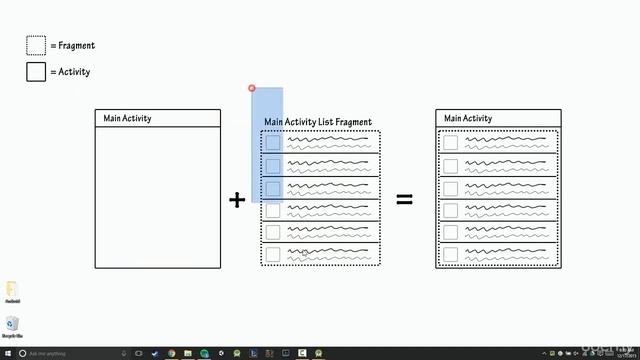Click "Main Activity List Fragment" title

[318, 122]
